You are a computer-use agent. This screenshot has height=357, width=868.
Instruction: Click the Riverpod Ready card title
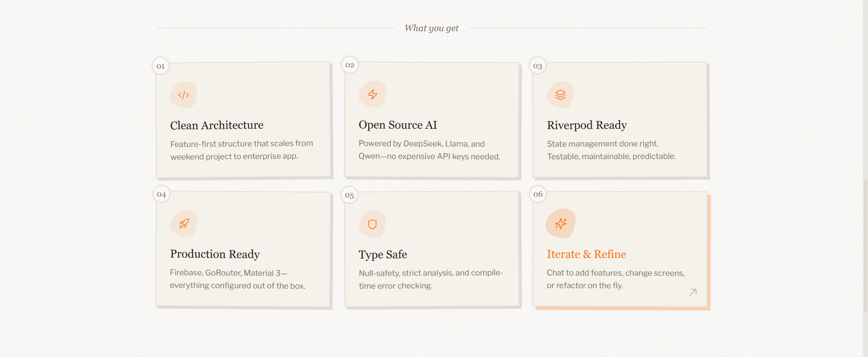[587, 125]
